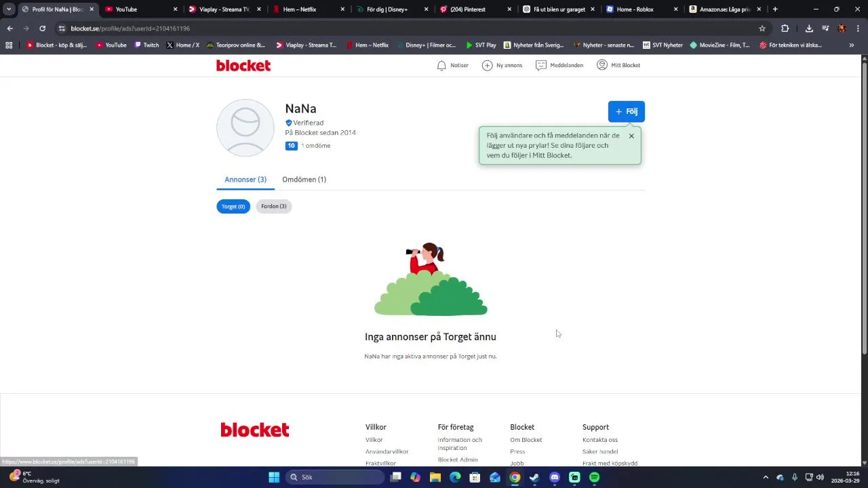Select the Annonser (3) tab
The width and height of the screenshot is (868, 488).
coord(245,180)
